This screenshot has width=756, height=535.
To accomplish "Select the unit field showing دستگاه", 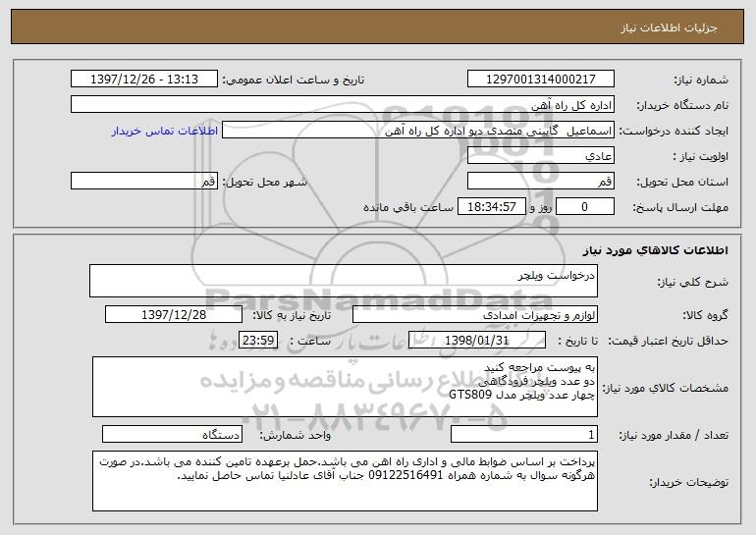I will click(x=172, y=434).
